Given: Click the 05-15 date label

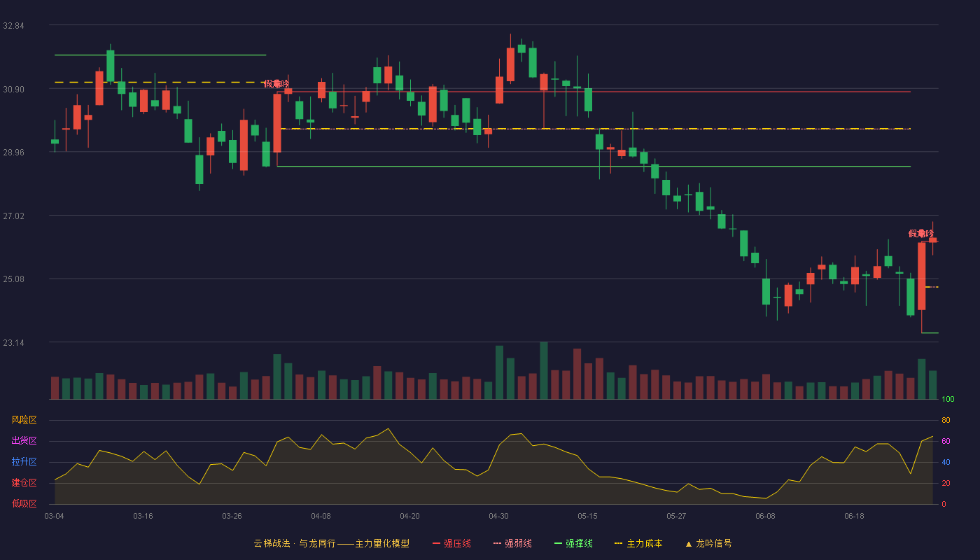Looking at the screenshot, I should click(587, 516).
